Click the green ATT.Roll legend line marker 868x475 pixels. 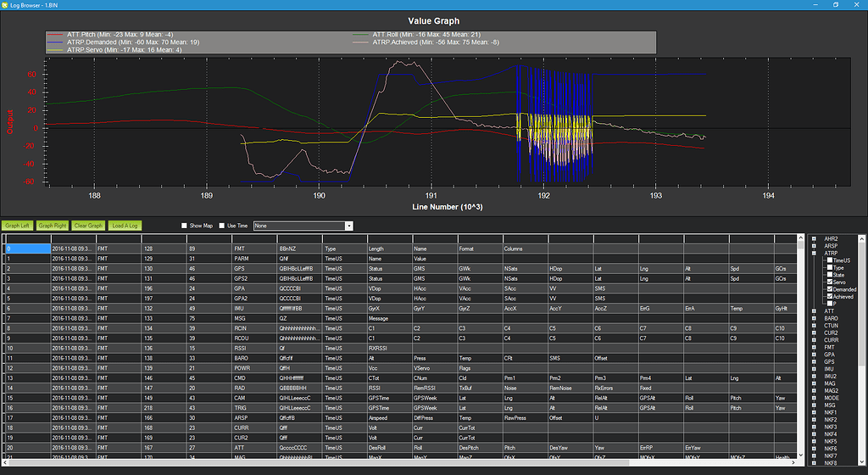361,34
